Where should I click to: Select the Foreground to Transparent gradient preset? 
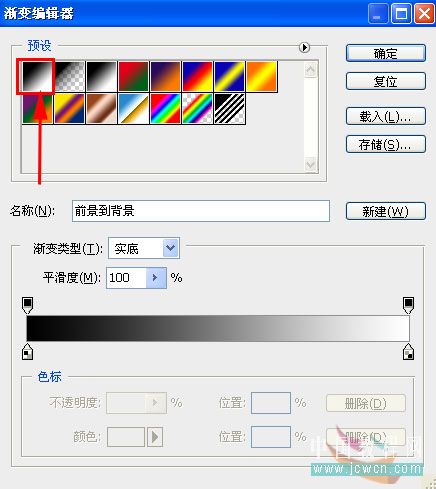coord(69,76)
